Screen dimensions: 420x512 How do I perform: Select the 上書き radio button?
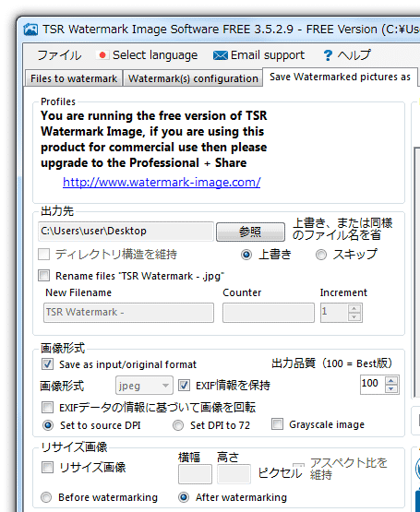click(246, 255)
